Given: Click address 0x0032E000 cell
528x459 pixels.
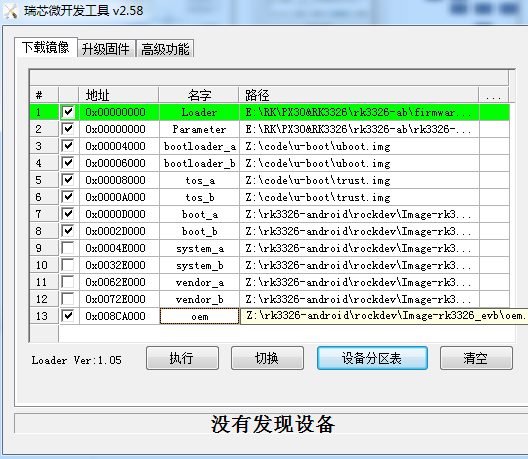Looking at the screenshot, I should click(119, 265).
